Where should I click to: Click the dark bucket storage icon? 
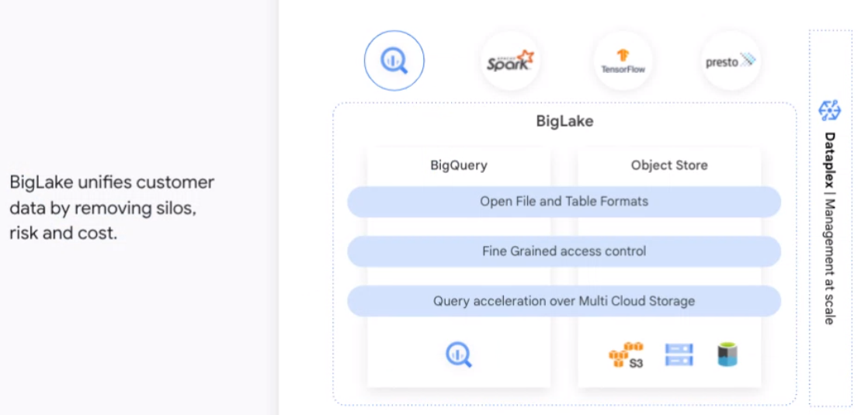tap(727, 354)
